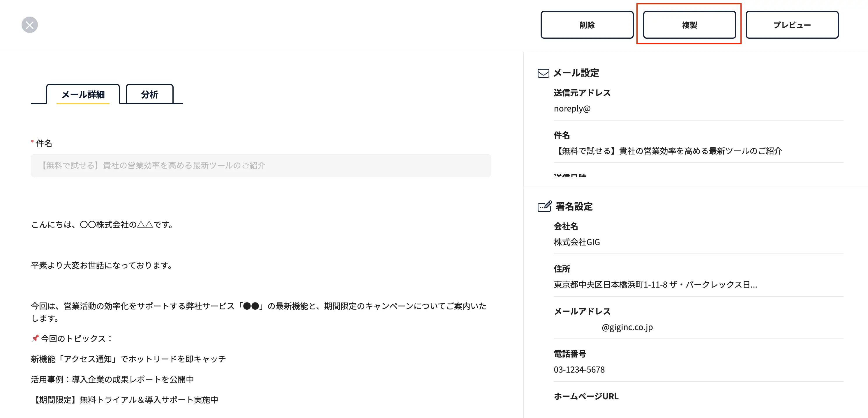This screenshot has width=868, height=418.
Task: Open the プレビュー preview button
Action: point(791,25)
